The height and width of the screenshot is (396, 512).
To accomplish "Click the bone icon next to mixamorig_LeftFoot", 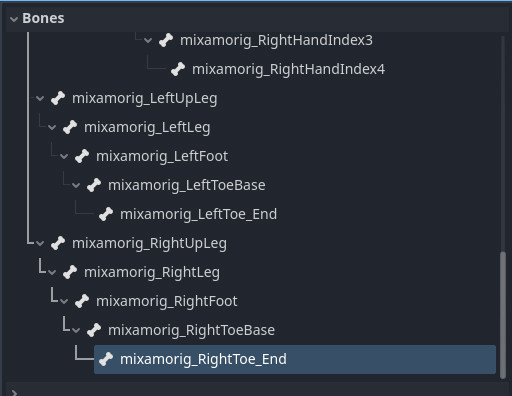I will 82,156.
